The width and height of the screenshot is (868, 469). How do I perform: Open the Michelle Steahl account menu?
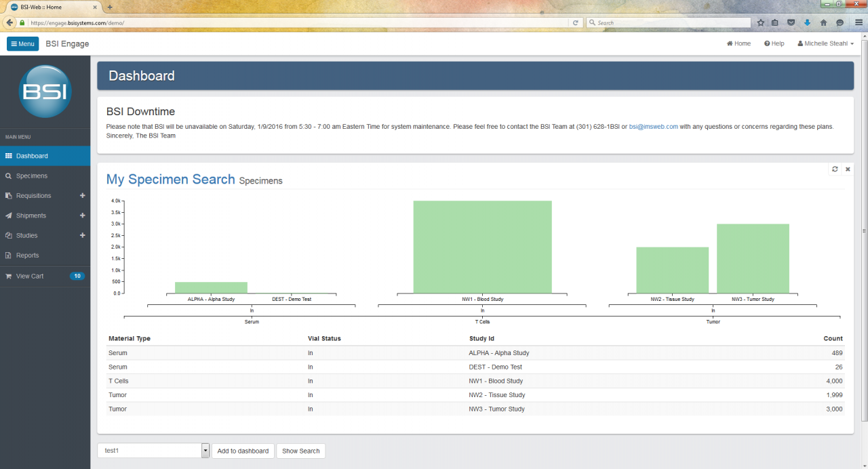coord(825,43)
